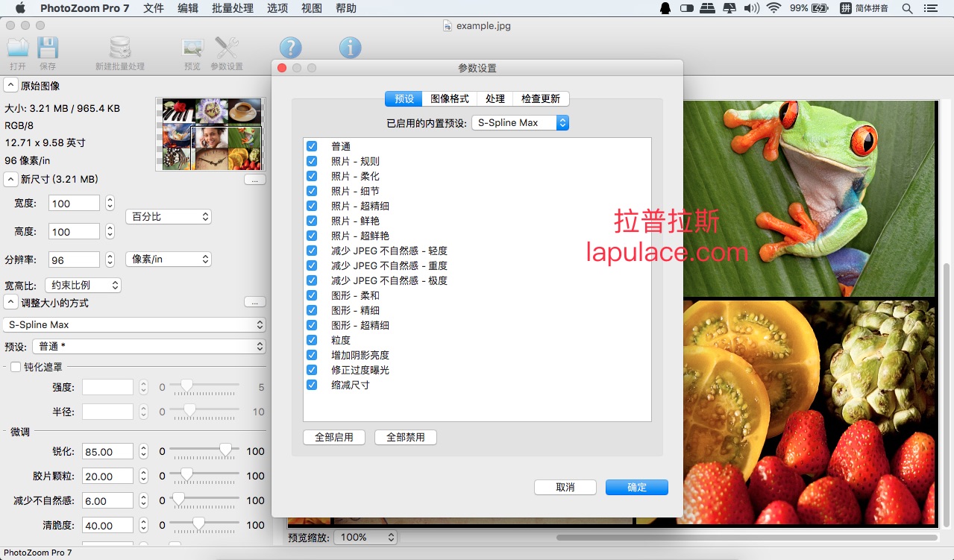Image resolution: width=954 pixels, height=560 pixels.
Task: Open the 百分比 unit dropdown
Action: (168, 216)
